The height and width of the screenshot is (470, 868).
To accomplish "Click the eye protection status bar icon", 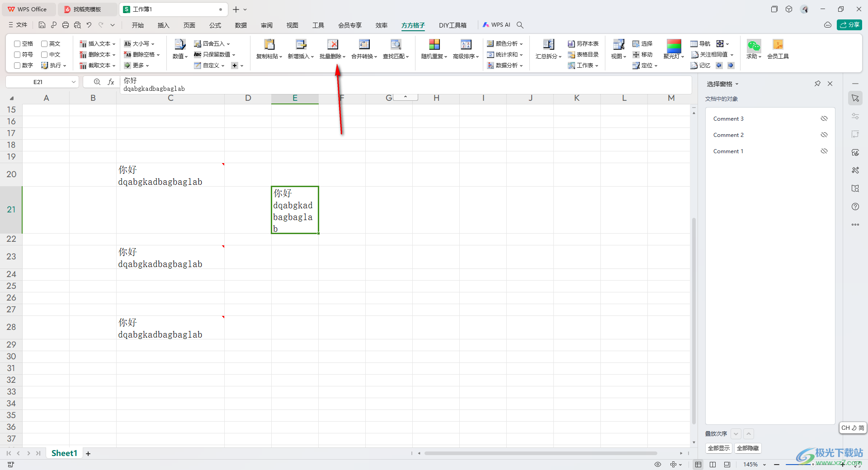I will click(x=658, y=465).
